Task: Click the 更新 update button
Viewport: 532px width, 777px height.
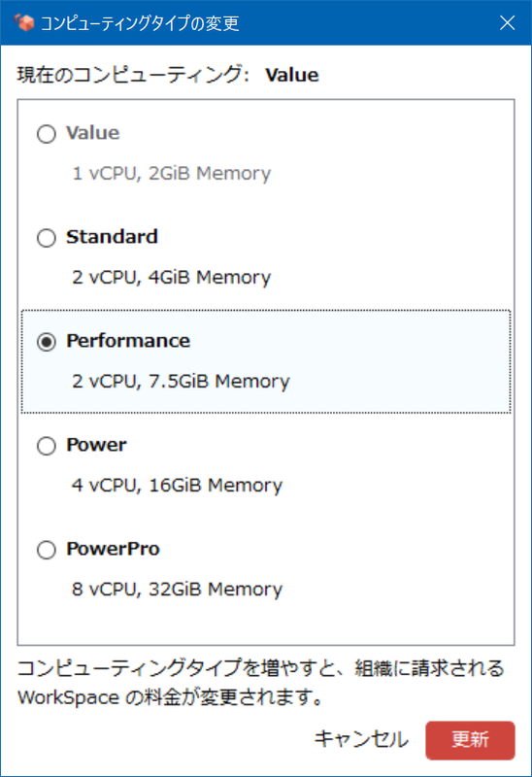Action: click(x=470, y=740)
